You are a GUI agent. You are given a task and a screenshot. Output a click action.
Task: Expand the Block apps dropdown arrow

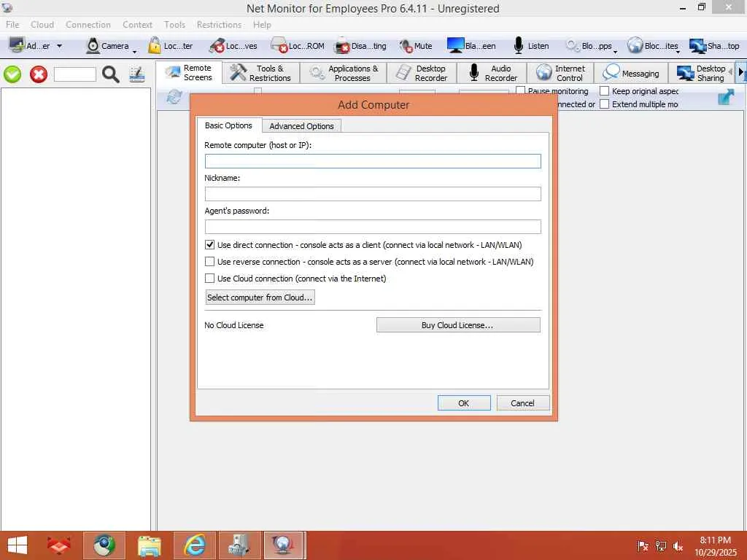(x=616, y=51)
